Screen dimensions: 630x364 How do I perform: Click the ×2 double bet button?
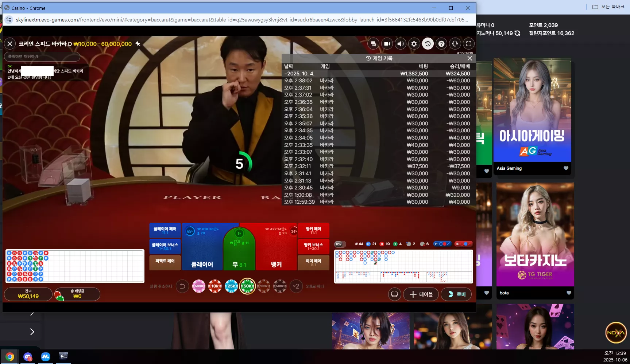click(296, 286)
